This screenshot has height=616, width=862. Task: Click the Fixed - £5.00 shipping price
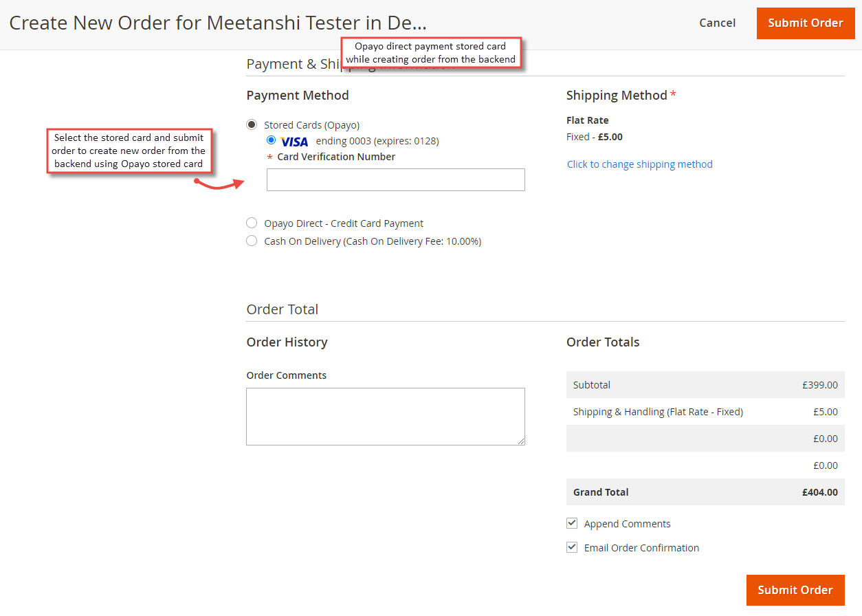coord(595,137)
